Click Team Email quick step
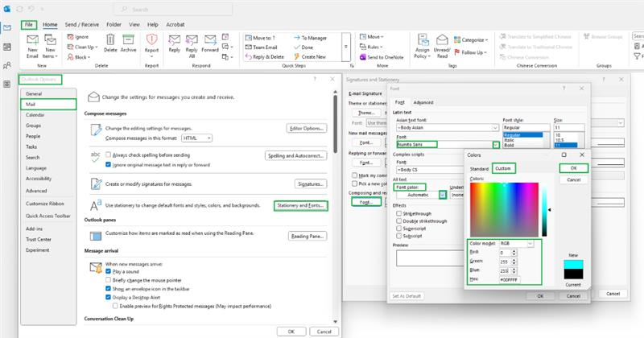 tap(261, 47)
